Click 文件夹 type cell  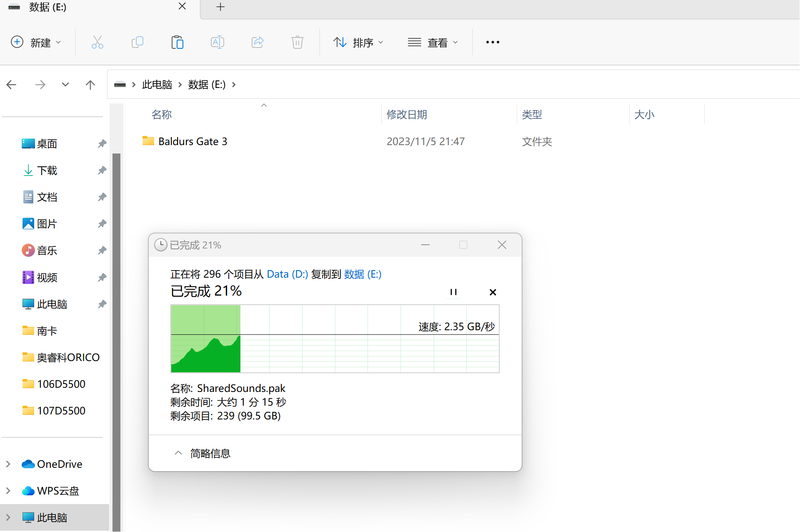point(537,142)
